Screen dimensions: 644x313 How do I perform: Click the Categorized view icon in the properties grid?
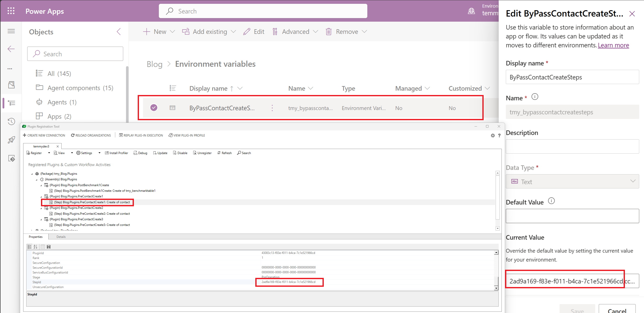(x=29, y=247)
